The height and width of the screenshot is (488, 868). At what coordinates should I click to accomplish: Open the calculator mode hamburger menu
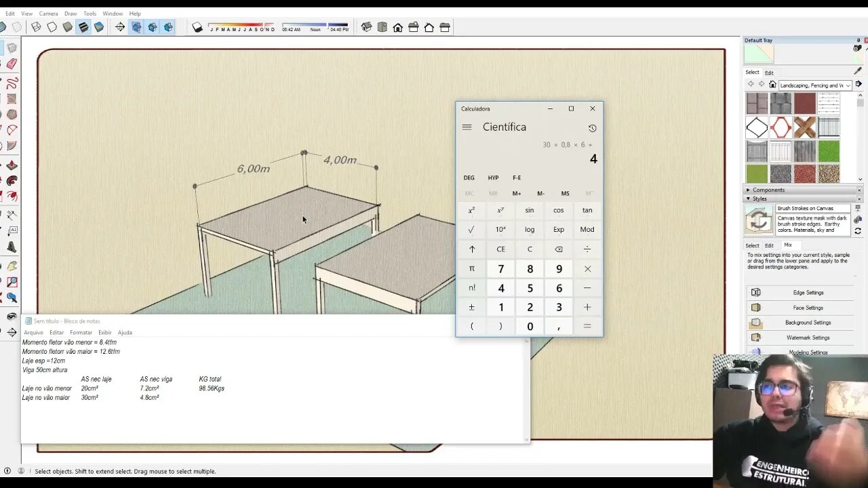point(467,127)
